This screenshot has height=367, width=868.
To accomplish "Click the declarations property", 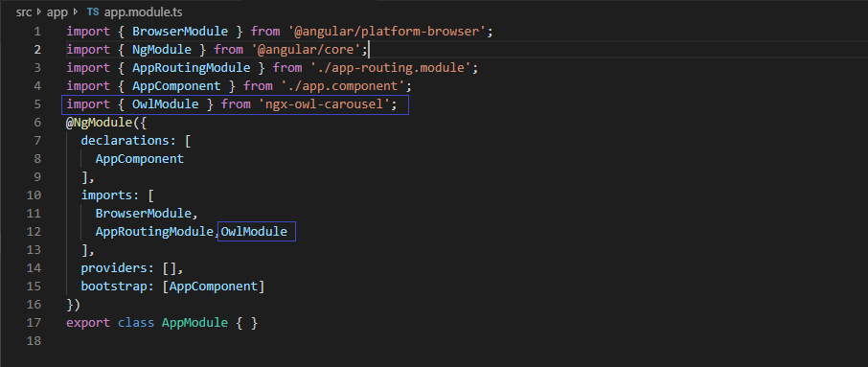I will (129, 141).
